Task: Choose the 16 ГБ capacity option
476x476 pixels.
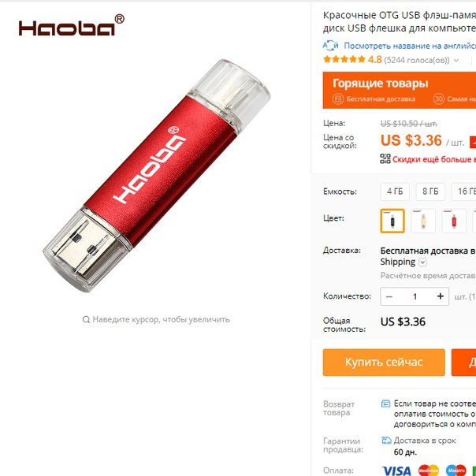Action: pyautogui.click(x=464, y=192)
